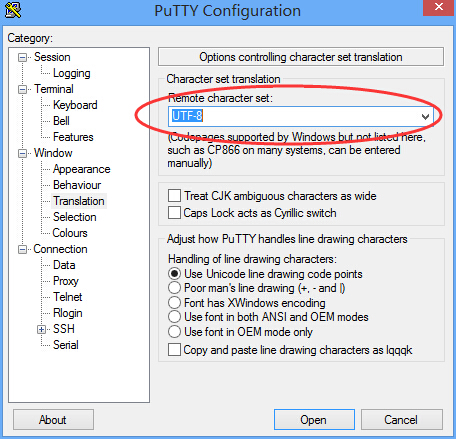Open the Remote character set dropdown

pos(425,116)
